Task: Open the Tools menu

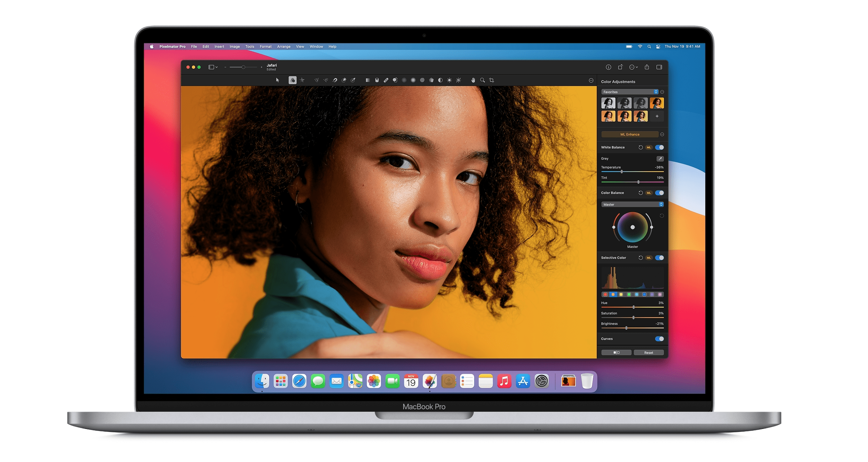Action: tap(250, 47)
